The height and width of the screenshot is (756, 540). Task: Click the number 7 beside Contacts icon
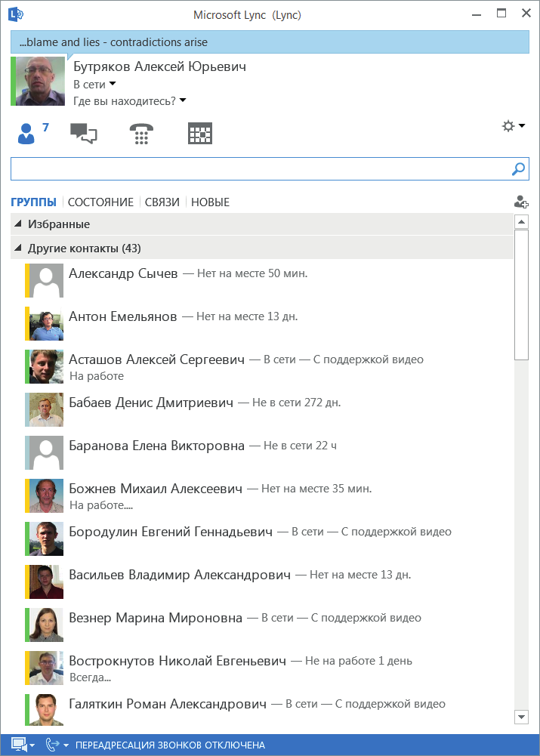point(45,128)
